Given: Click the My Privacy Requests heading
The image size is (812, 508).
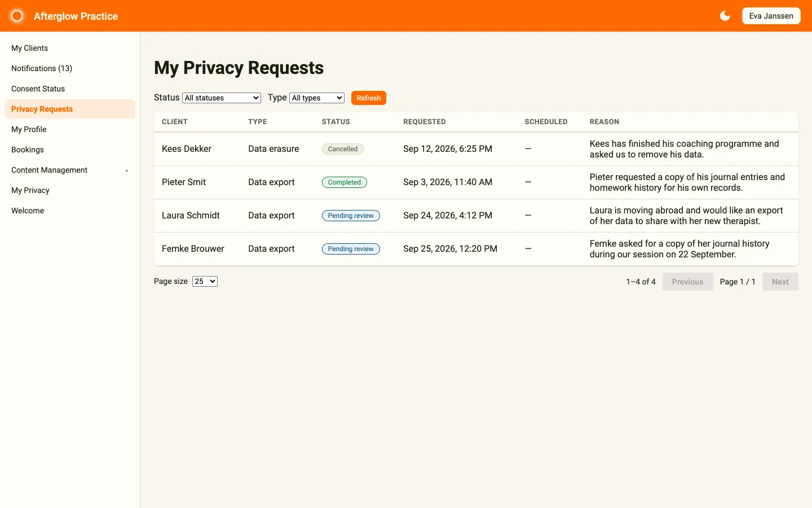Looking at the screenshot, I should pyautogui.click(x=239, y=68).
